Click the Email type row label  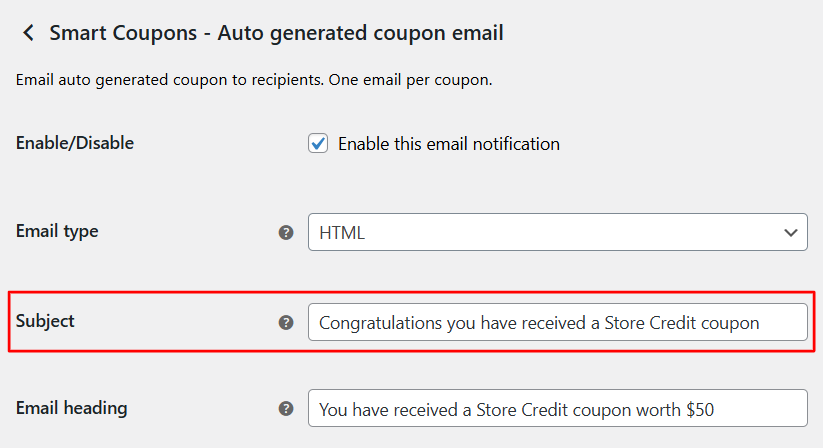click(57, 231)
